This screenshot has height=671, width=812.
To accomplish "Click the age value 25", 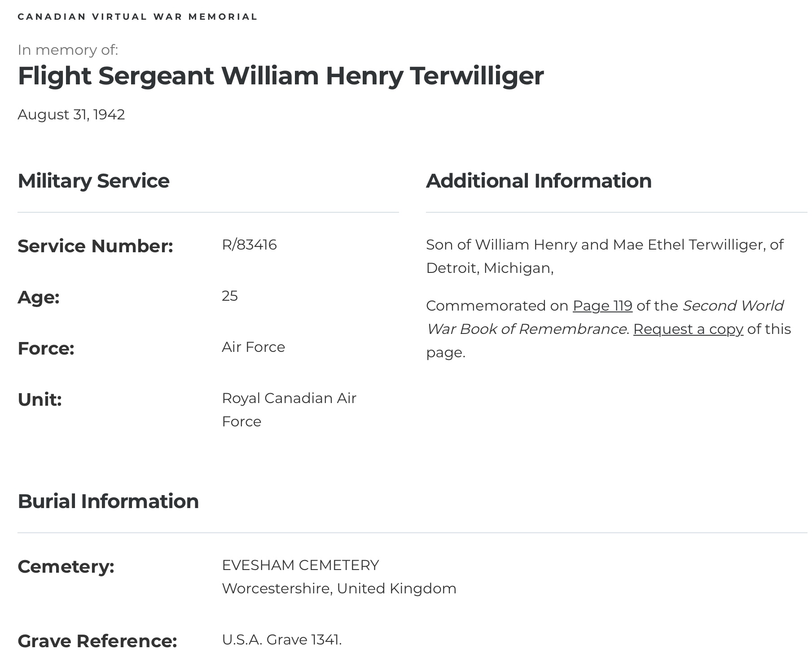I will (x=229, y=296).
